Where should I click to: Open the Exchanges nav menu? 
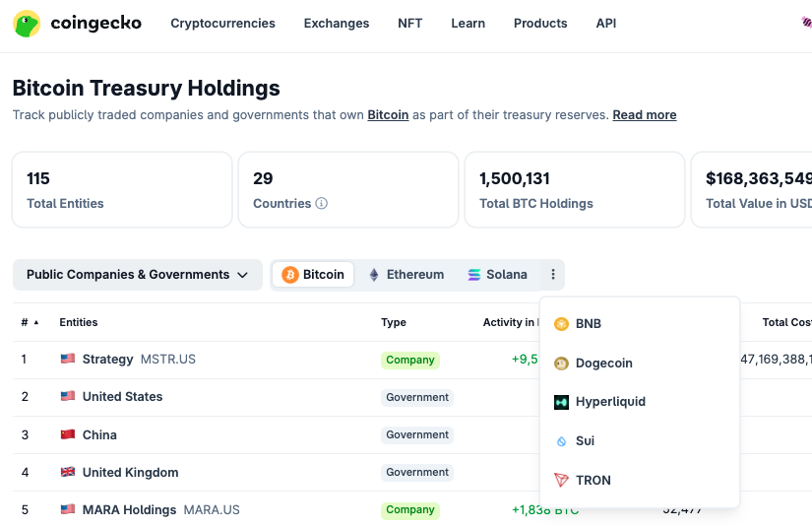[x=337, y=24]
